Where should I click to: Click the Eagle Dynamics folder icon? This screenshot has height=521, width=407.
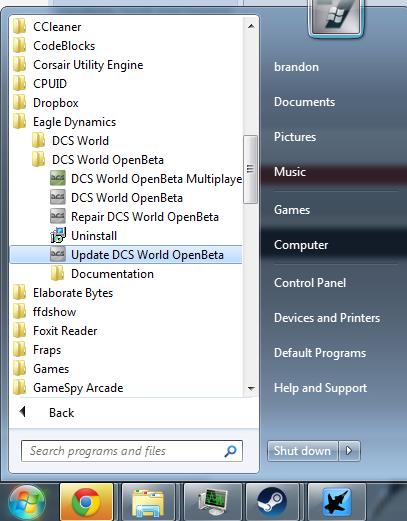click(x=19, y=122)
